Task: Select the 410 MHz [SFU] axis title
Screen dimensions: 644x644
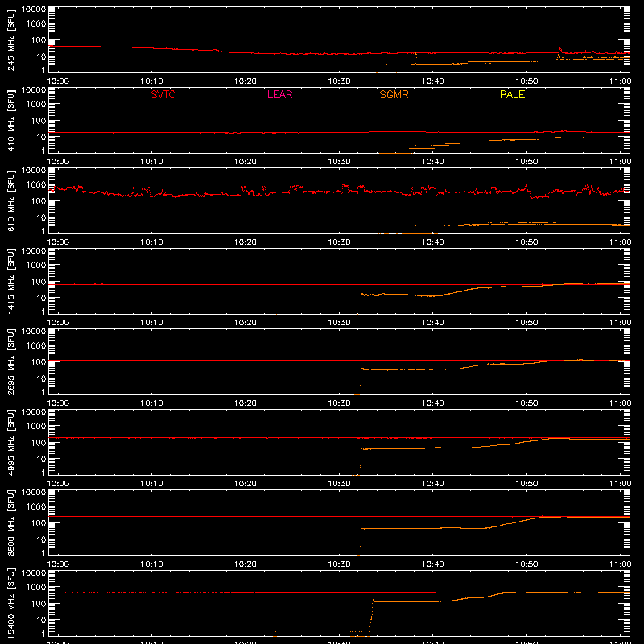Action: click(10, 120)
